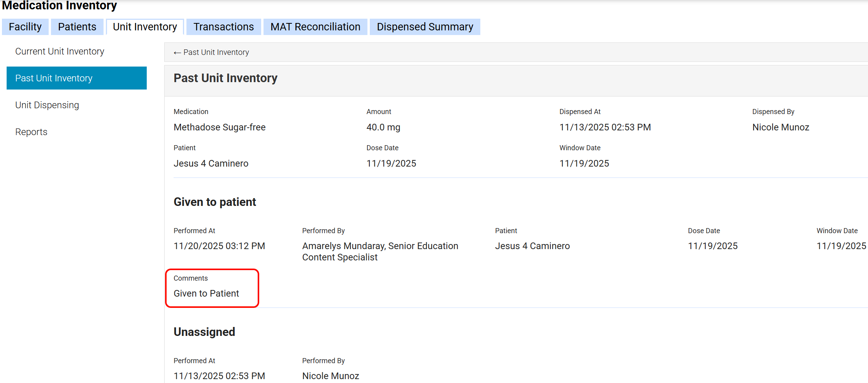Click the 11/20/2025 03:12 PM timestamp
This screenshot has width=868, height=383.
pyautogui.click(x=219, y=246)
